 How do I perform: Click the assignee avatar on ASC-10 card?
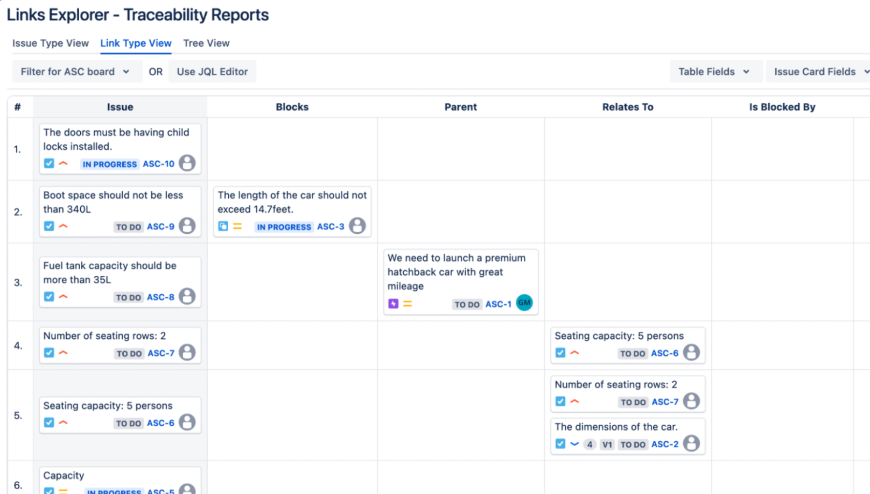click(x=187, y=163)
